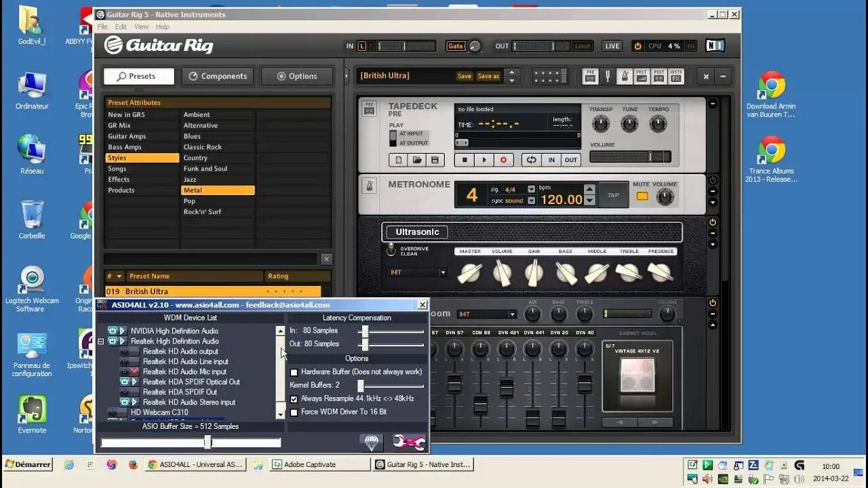Increase bpm with up arrow
The height and width of the screenshot is (488, 868).
(589, 189)
